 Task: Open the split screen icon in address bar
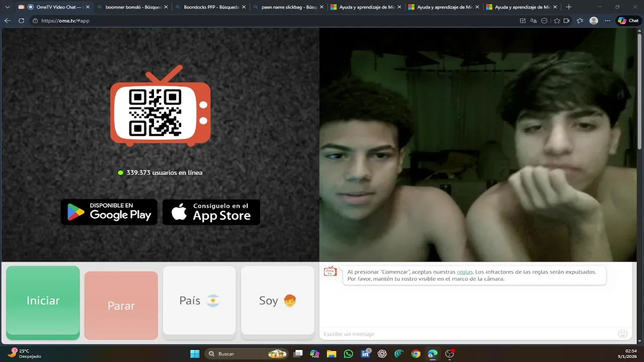(523, 21)
